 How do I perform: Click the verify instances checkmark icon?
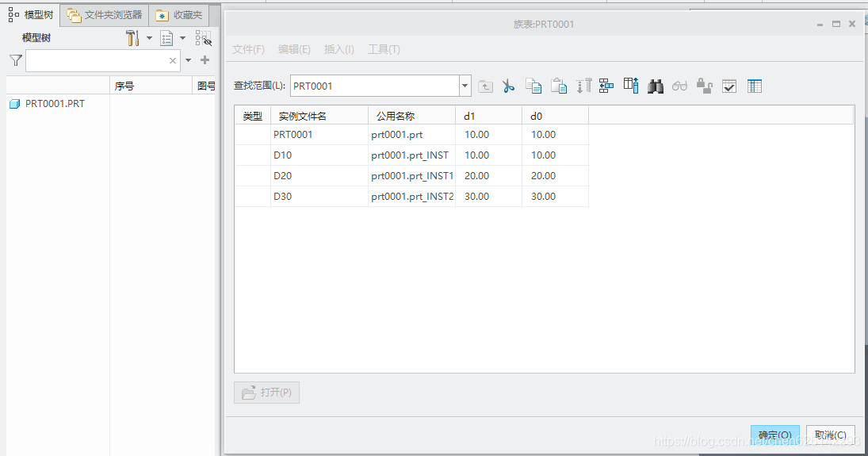(729, 86)
